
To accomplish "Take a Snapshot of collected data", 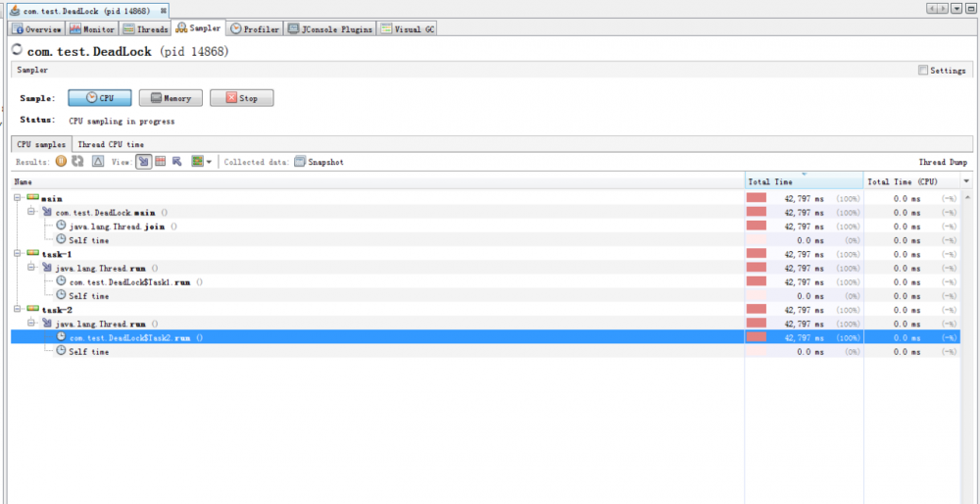I will (x=318, y=162).
